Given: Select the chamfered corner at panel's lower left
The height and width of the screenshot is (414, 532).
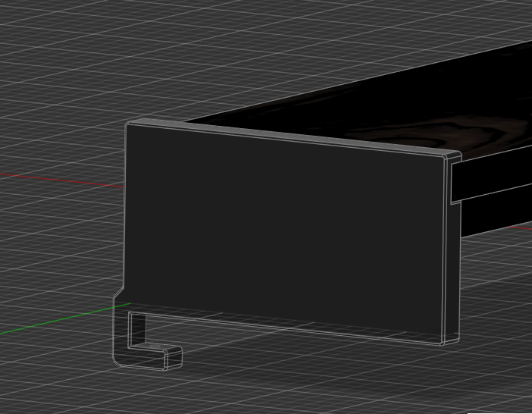Looking at the screenshot, I should (x=118, y=293).
